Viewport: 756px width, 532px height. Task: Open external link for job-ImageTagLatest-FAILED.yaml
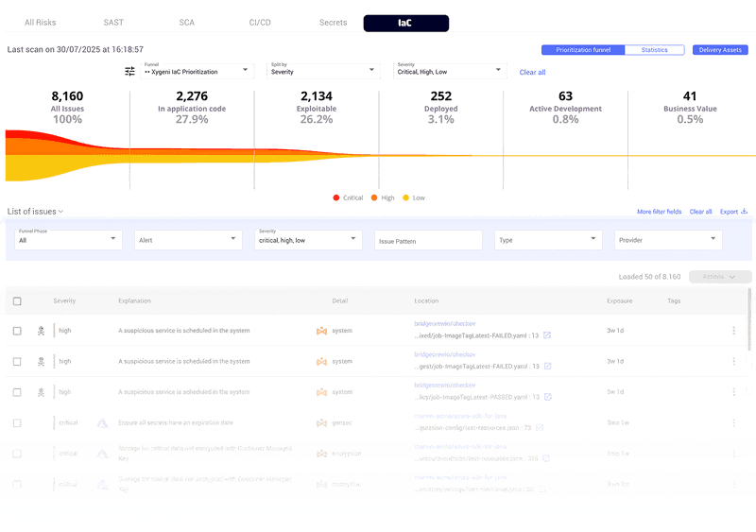(546, 335)
